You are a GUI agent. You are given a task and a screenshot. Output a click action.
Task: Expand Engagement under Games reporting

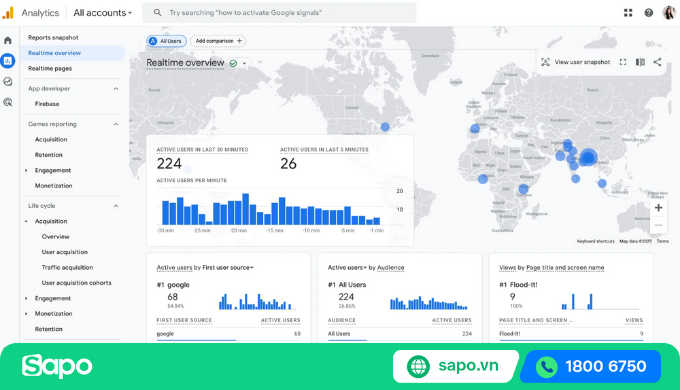point(26,170)
